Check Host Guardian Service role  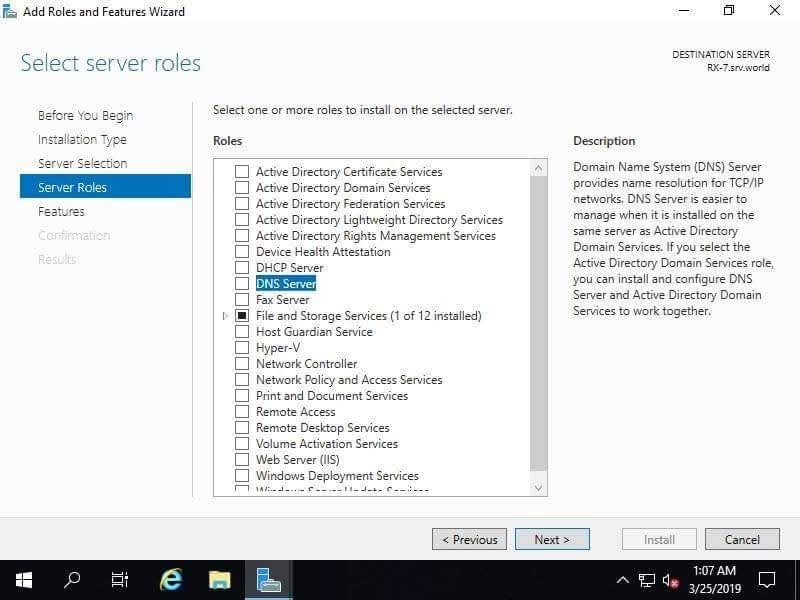242,332
